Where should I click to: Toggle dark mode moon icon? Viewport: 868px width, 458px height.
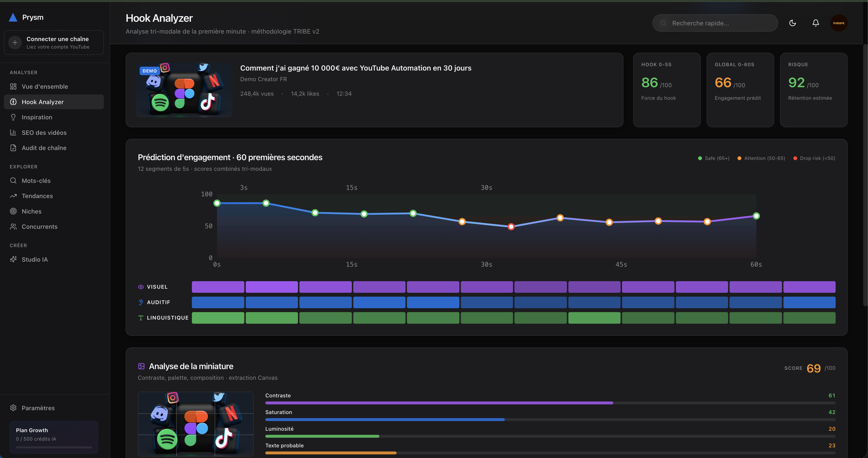pos(792,23)
